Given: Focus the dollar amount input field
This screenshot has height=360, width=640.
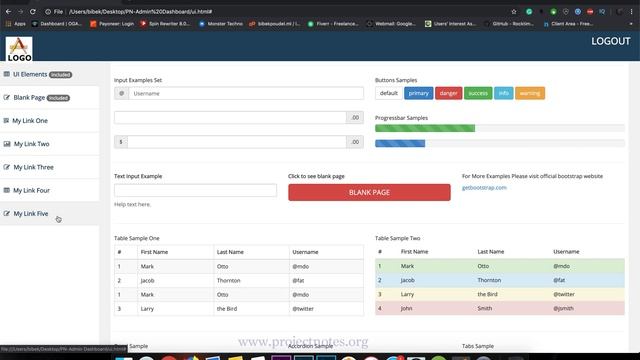Looking at the screenshot, I should click(237, 142).
